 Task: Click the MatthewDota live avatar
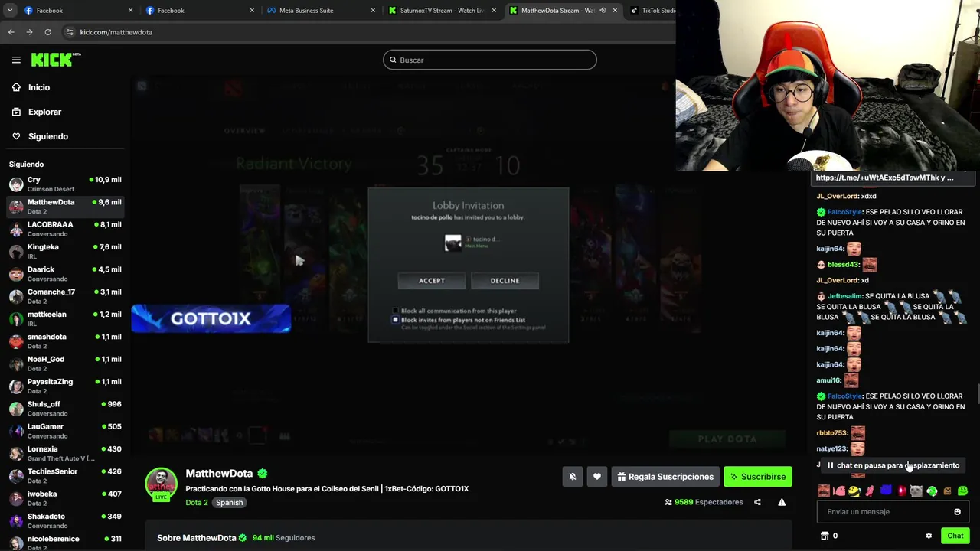pos(162,484)
